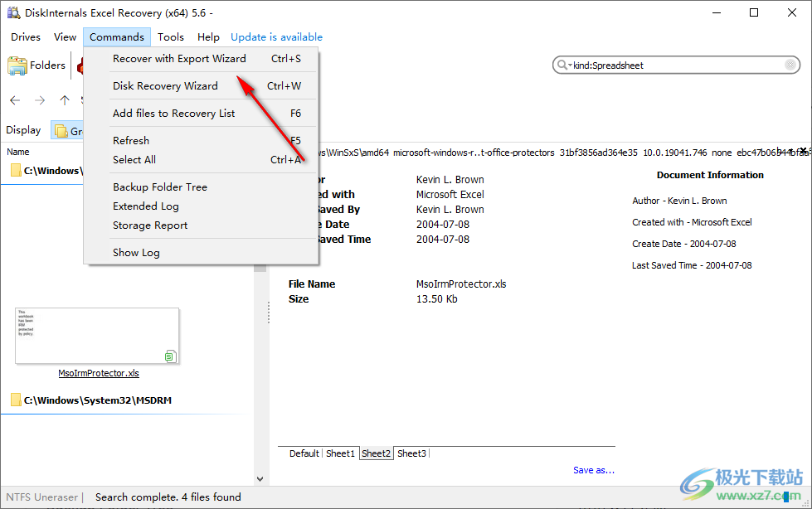This screenshot has height=509, width=812.
Task: Click the Created with - Microsoft Excel line
Action: click(x=692, y=222)
